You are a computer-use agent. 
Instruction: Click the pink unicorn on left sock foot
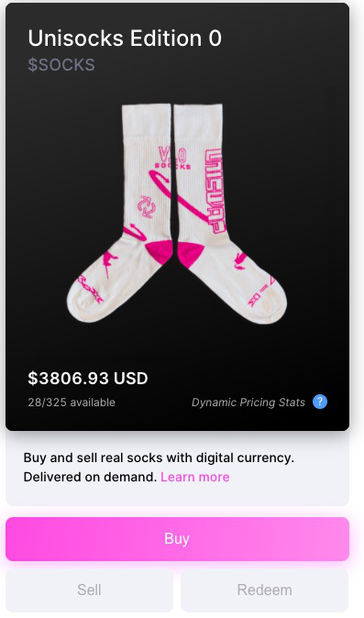[x=108, y=263]
